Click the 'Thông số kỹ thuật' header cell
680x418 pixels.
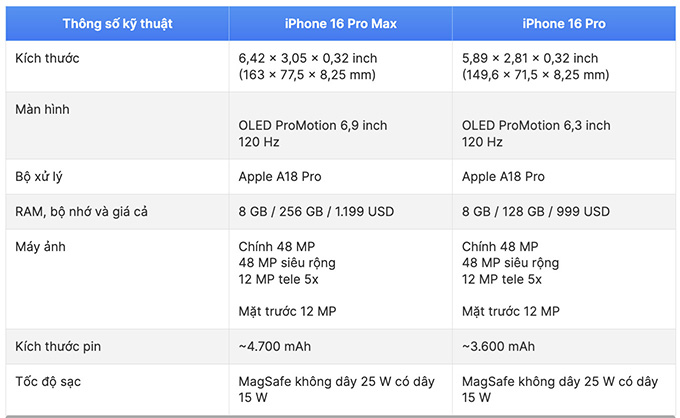pyautogui.click(x=116, y=23)
